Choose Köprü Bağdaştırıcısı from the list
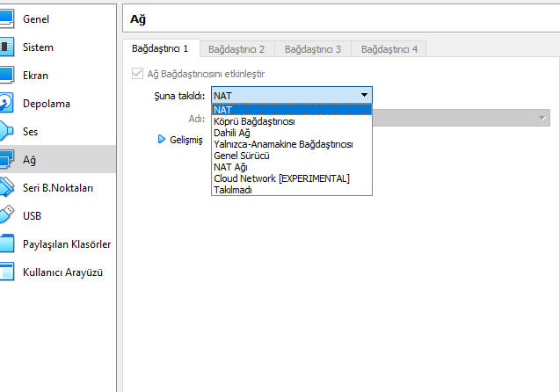The image size is (560, 392). (x=254, y=121)
